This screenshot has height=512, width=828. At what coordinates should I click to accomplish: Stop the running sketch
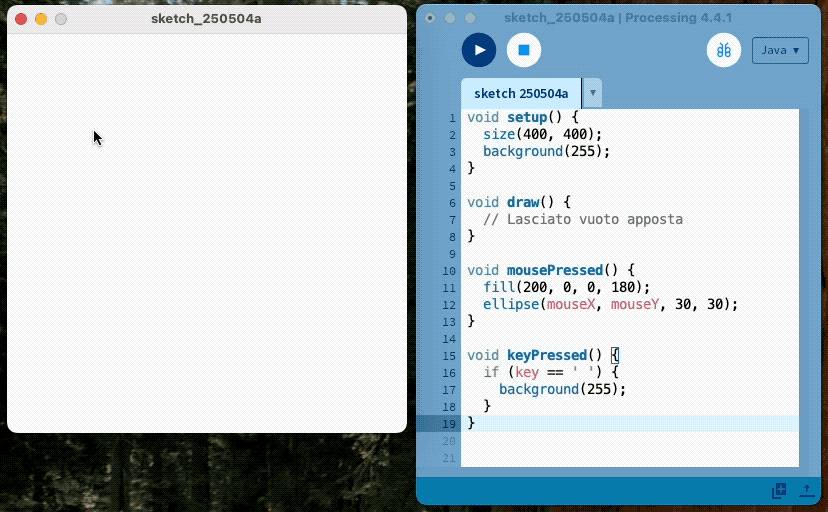[x=523, y=50]
